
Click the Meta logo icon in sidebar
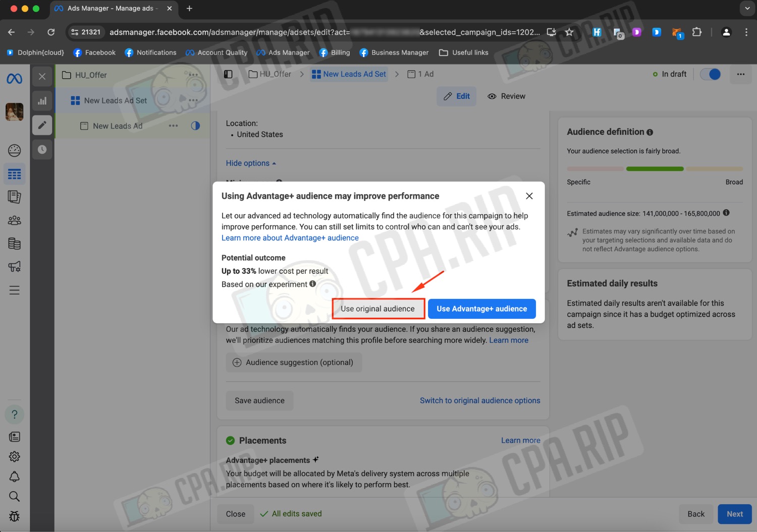[14, 79]
